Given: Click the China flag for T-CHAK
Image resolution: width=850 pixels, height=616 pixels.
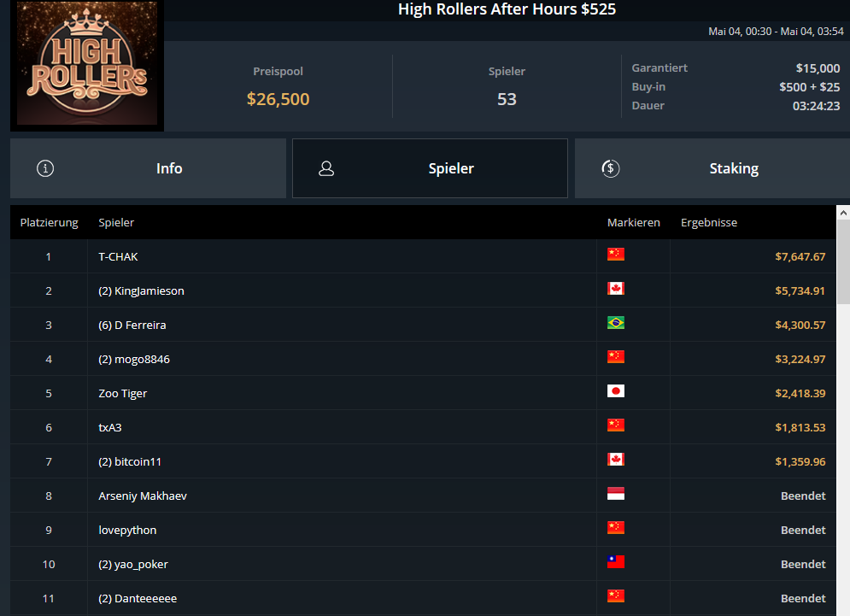Looking at the screenshot, I should 616,255.
